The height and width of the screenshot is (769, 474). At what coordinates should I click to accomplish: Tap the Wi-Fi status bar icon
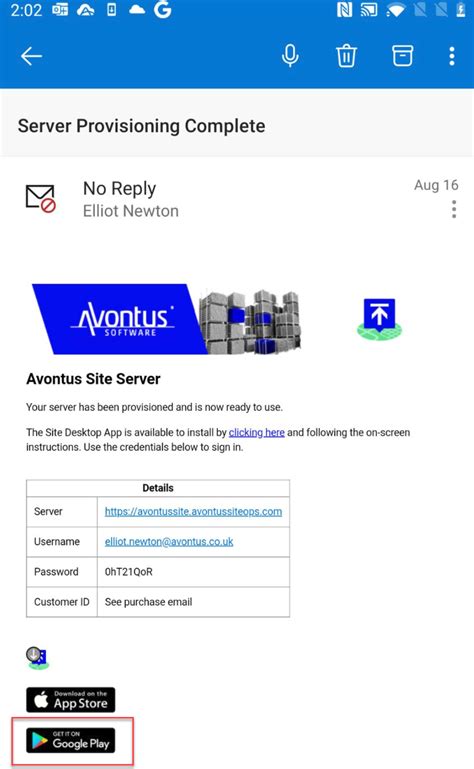pyautogui.click(x=395, y=10)
